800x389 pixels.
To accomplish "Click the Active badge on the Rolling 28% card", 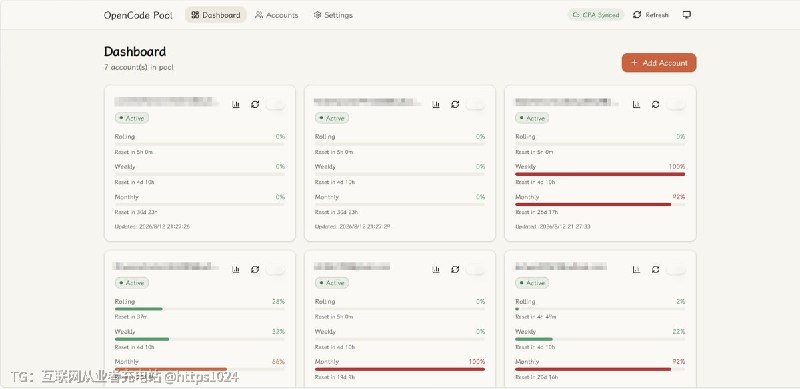I will pos(132,283).
